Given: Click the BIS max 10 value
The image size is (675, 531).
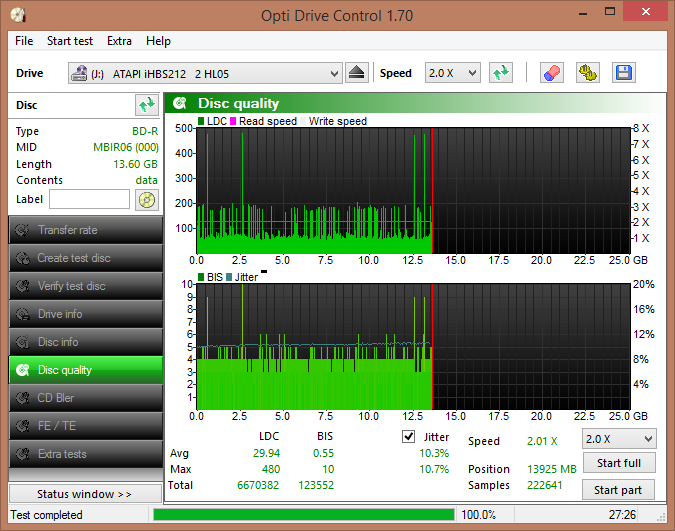Looking at the screenshot, I should coord(328,469).
